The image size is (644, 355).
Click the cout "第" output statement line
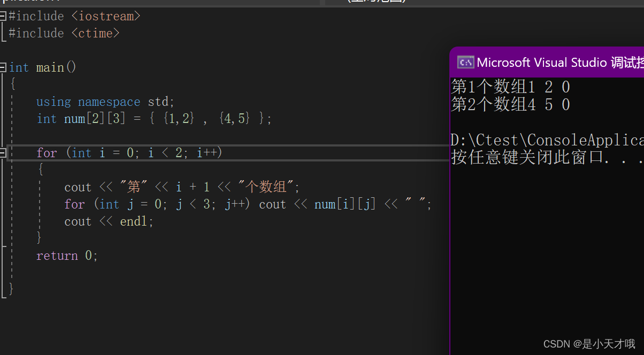182,187
